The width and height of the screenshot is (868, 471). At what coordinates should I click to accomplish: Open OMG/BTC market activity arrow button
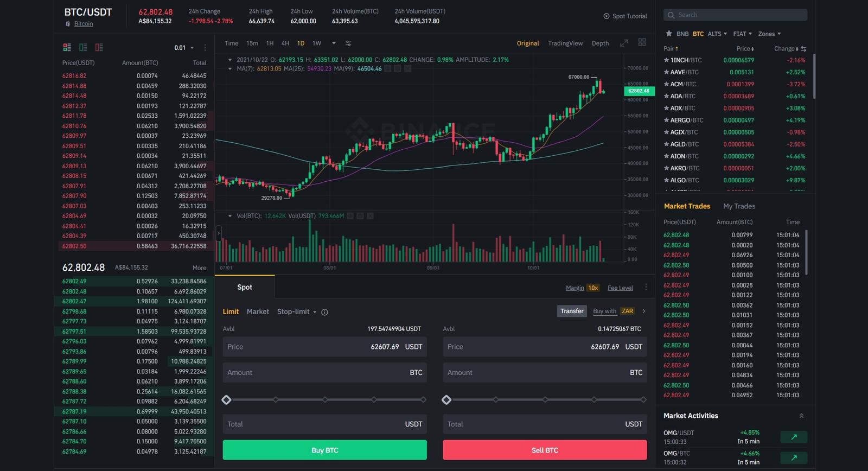(x=794, y=457)
